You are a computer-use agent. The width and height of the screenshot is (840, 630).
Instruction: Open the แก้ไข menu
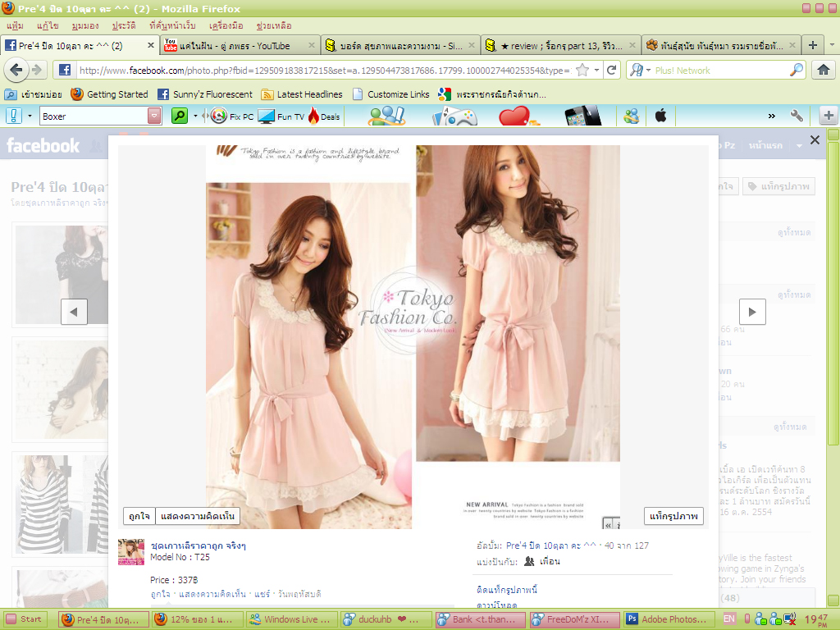point(48,25)
